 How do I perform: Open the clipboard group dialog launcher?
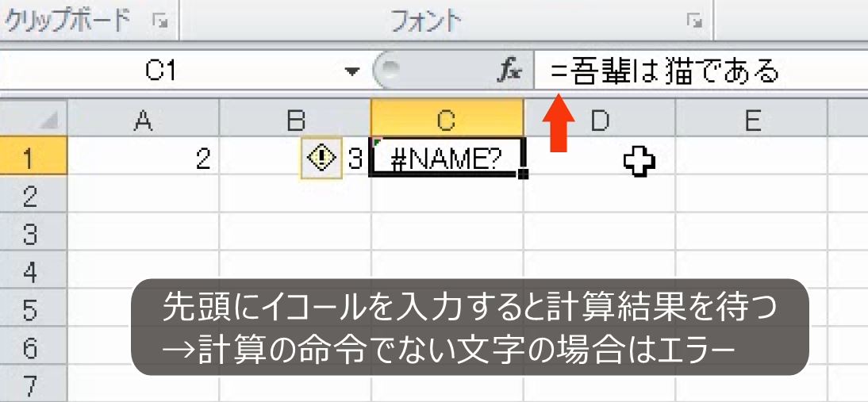point(160,21)
